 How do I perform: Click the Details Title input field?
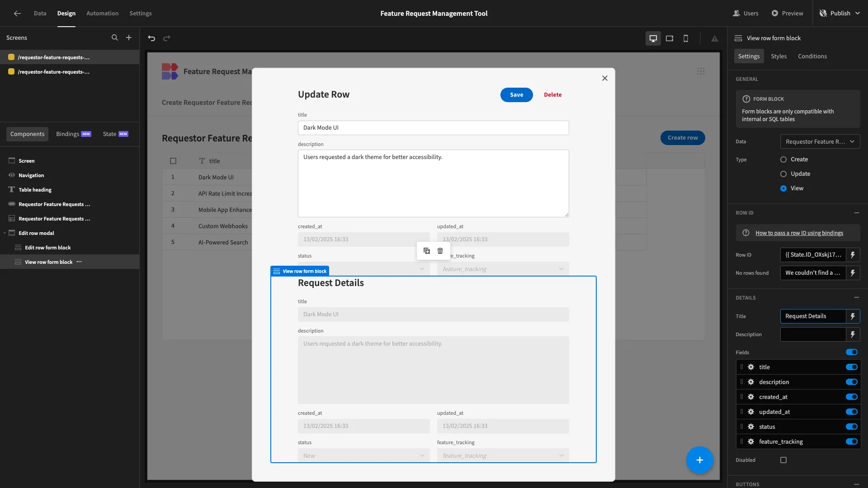(x=813, y=316)
